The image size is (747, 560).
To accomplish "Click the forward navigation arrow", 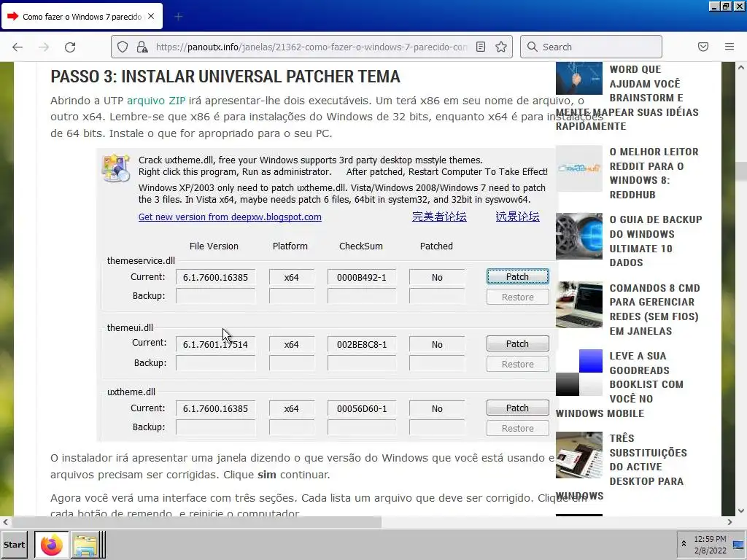I will pos(44,47).
